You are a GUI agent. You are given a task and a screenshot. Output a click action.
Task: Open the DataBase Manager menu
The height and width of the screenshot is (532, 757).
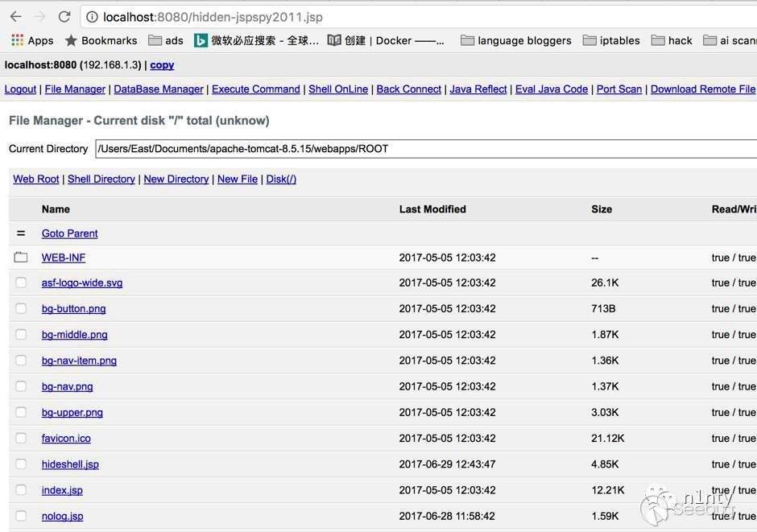(159, 89)
